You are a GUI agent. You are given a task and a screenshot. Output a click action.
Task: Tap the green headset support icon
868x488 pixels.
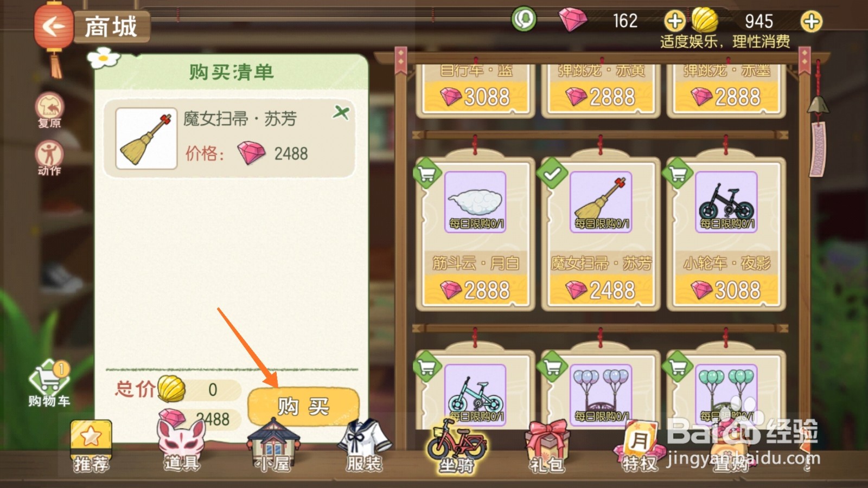[524, 20]
